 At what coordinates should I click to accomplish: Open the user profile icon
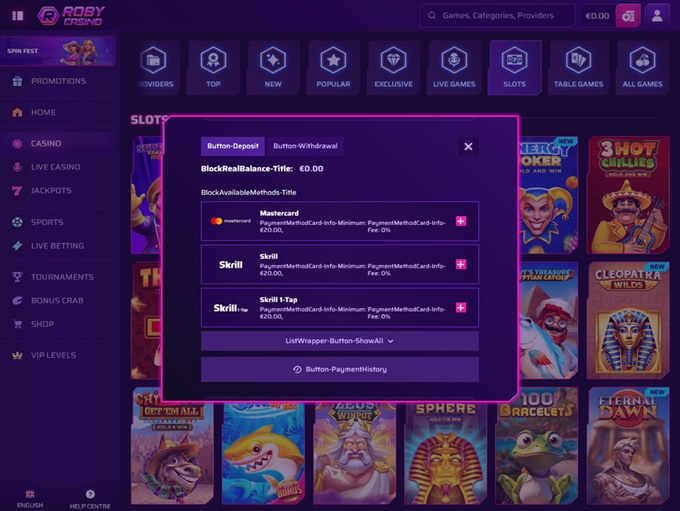coord(657,16)
